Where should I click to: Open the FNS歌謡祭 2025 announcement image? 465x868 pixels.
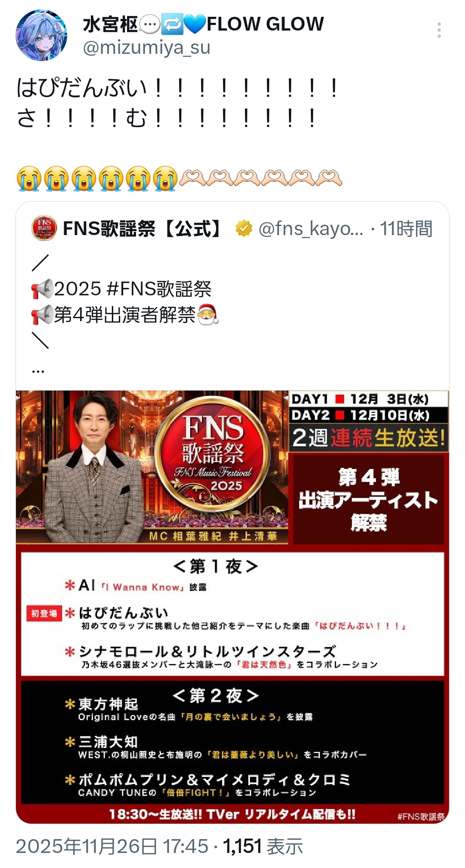[232, 607]
